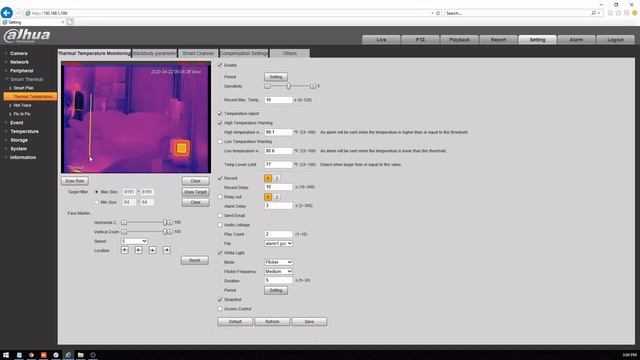This screenshot has width=640, height=360.
Task: Open a new browser tab
Action: click(x=70, y=22)
